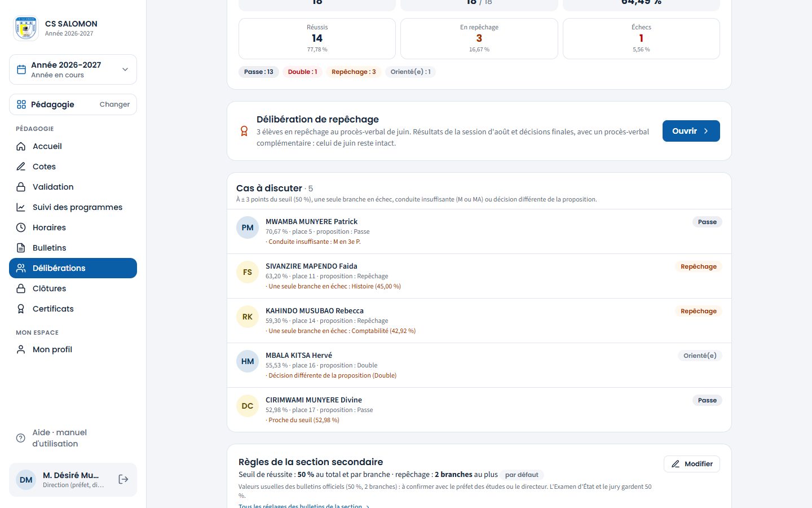Open SIVANZIRE MAPENDO Faida row
Viewport: 812px width, 508px height.
479,276
